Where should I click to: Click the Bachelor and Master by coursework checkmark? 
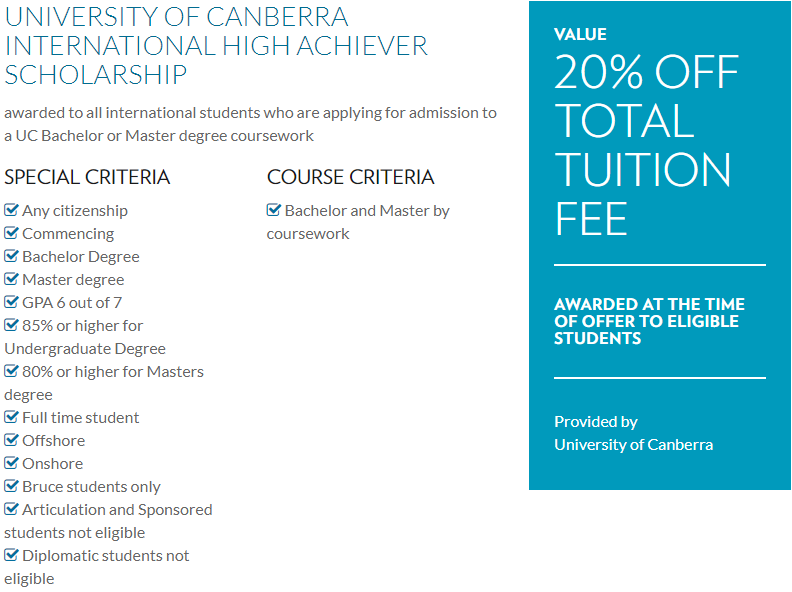coord(274,210)
